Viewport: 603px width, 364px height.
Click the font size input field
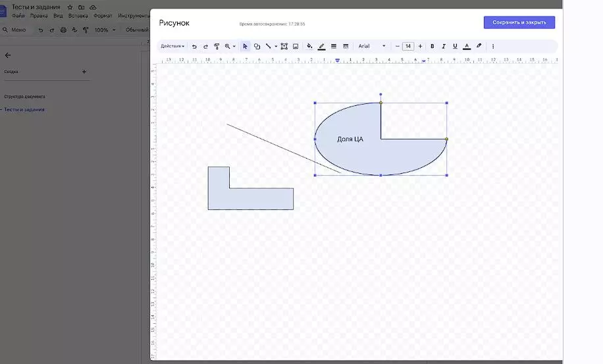coord(408,47)
